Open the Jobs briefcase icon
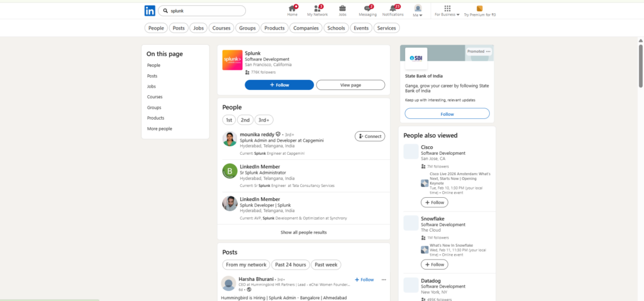Image resolution: width=644 pixels, height=301 pixels. [342, 8]
